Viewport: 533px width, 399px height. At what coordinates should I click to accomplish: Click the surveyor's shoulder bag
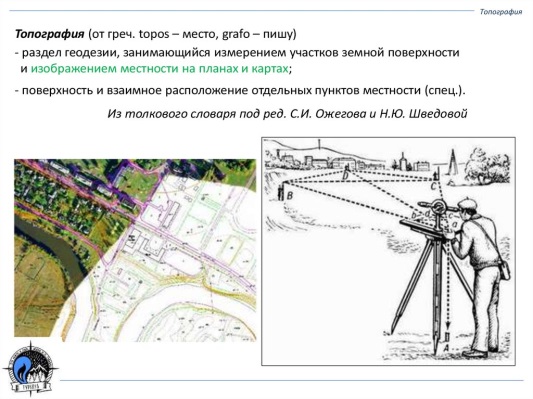(x=505, y=271)
